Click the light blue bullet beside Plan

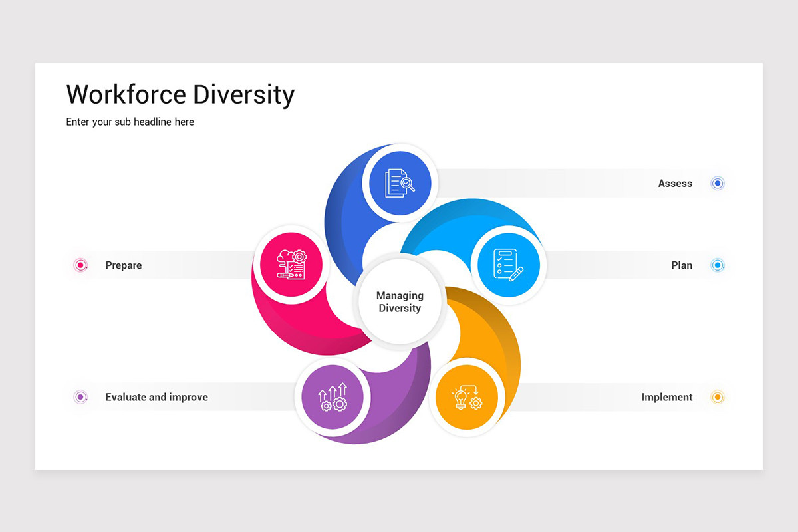[717, 265]
